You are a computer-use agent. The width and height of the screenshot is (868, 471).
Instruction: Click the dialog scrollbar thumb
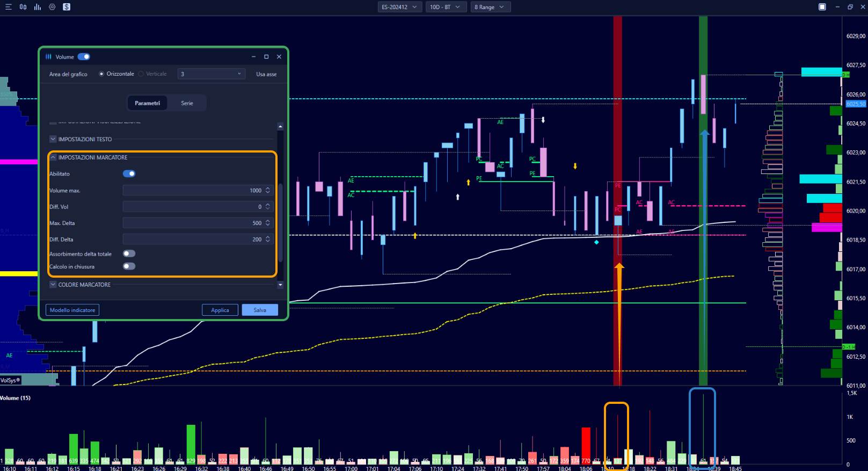(280, 222)
